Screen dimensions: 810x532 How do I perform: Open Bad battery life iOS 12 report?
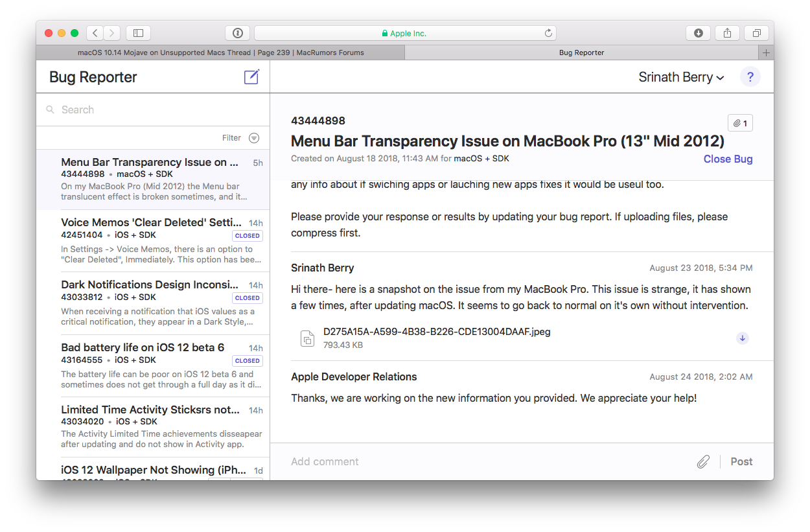coord(153,365)
